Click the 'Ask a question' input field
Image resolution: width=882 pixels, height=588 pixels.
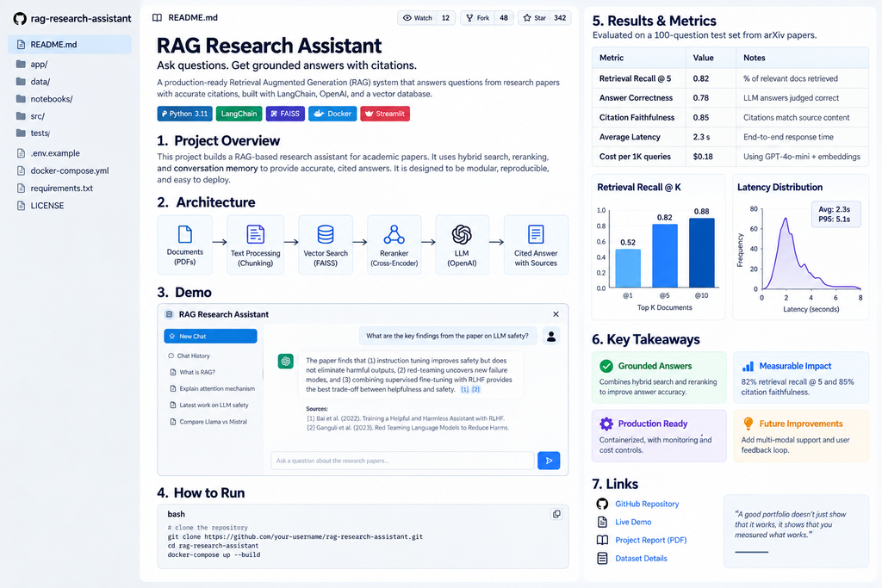tap(402, 461)
